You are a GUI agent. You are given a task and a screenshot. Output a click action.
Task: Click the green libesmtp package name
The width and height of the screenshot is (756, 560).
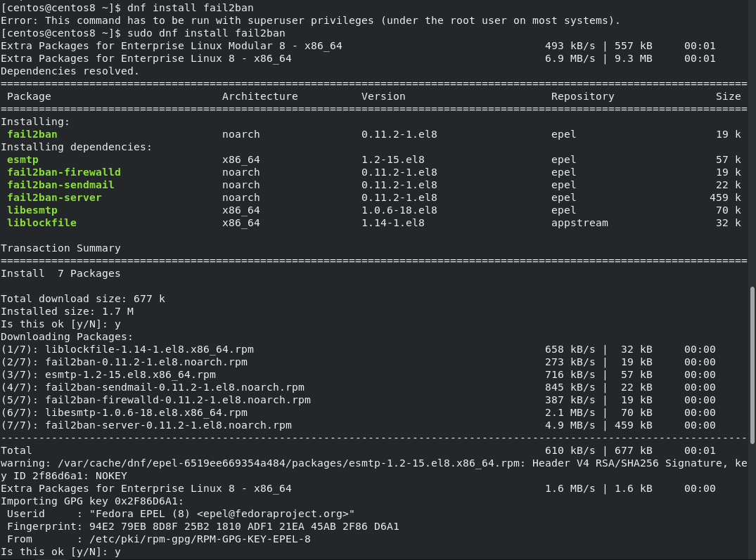(32, 210)
